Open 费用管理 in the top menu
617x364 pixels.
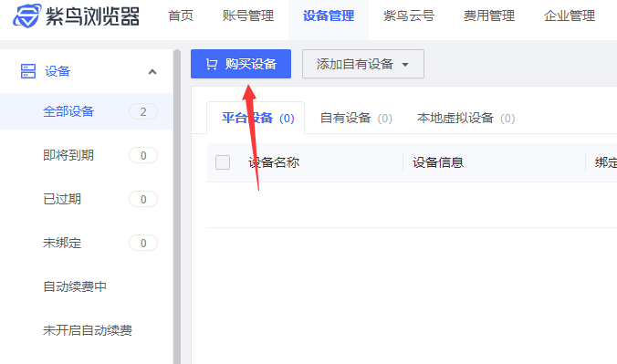(x=489, y=16)
